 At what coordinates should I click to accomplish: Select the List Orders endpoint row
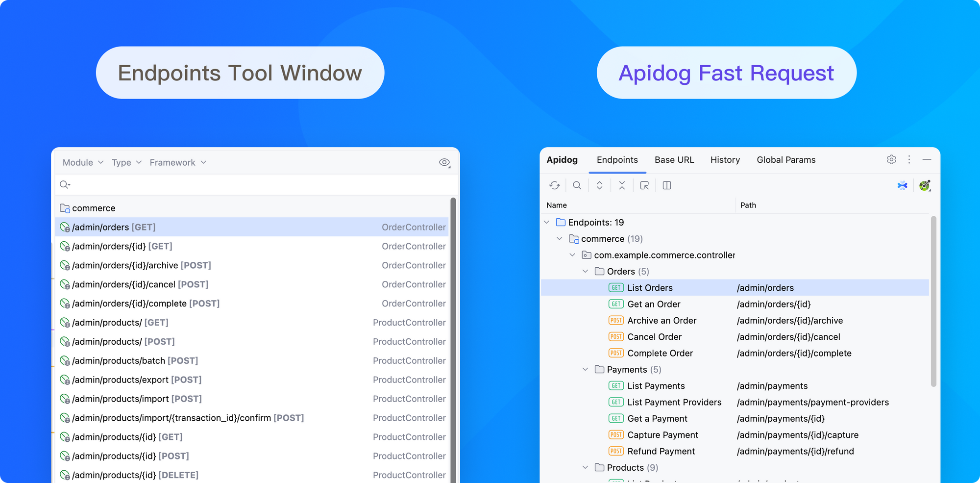[x=735, y=288]
